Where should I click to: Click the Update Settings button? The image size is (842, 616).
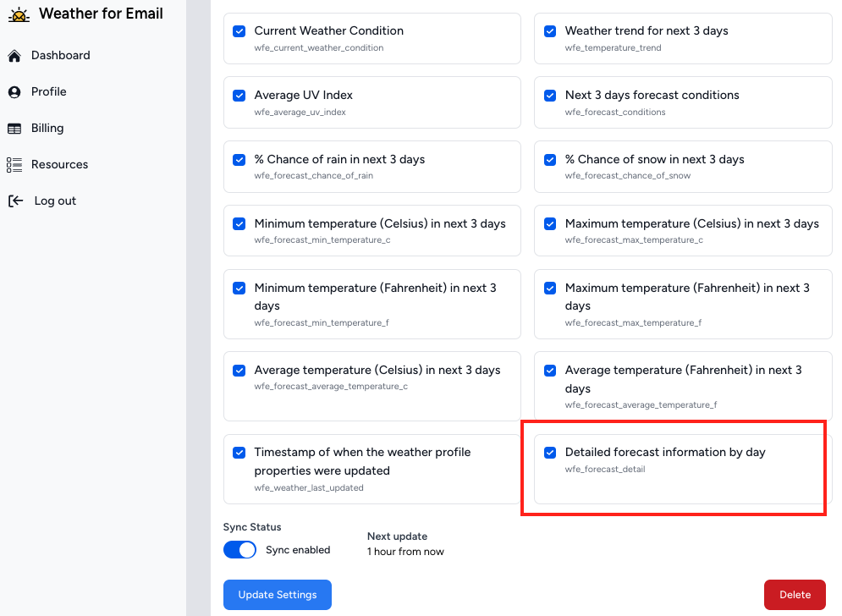pyautogui.click(x=278, y=595)
